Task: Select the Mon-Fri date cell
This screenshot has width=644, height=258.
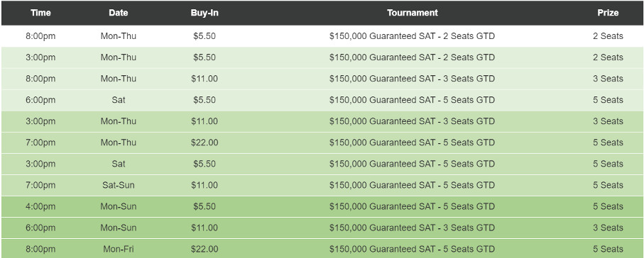Action: [x=119, y=249]
